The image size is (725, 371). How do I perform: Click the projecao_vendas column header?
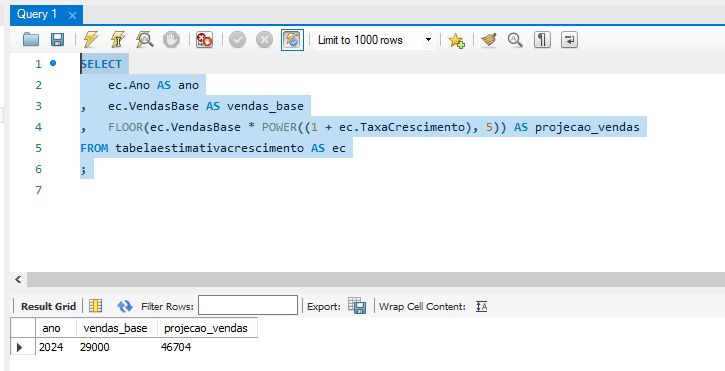point(207,328)
